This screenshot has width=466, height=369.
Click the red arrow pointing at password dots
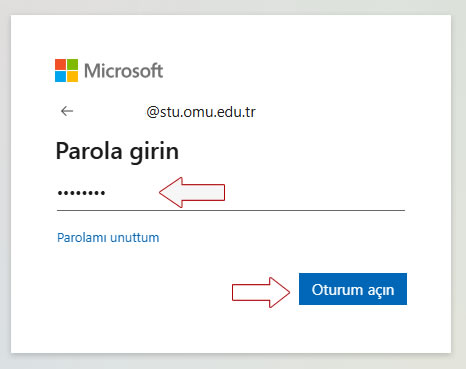[192, 192]
